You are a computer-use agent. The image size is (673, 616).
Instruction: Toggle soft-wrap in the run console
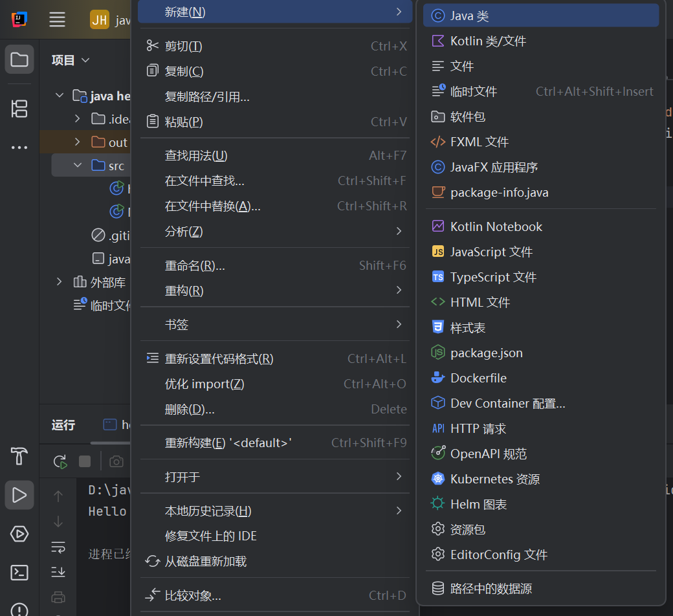pyautogui.click(x=58, y=547)
